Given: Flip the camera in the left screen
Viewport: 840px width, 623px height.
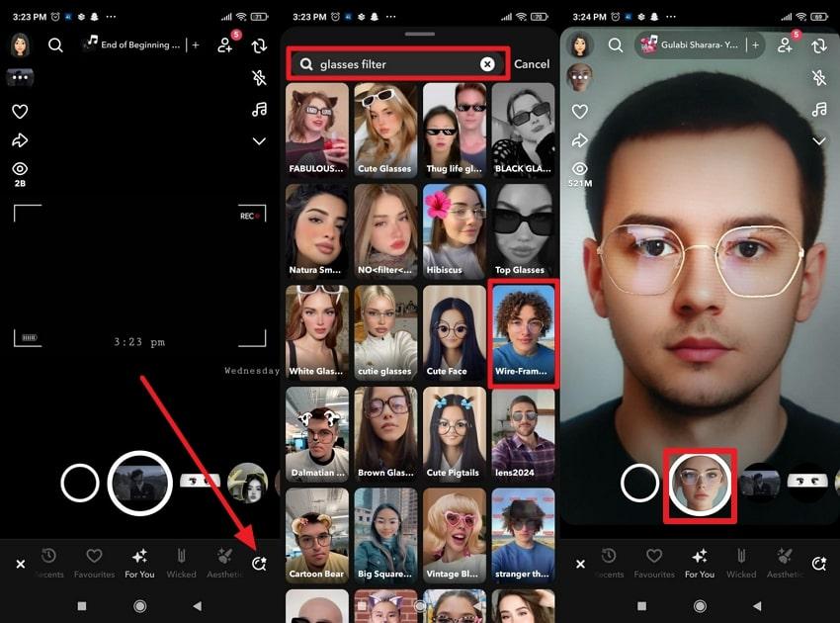Looking at the screenshot, I should pyautogui.click(x=259, y=45).
